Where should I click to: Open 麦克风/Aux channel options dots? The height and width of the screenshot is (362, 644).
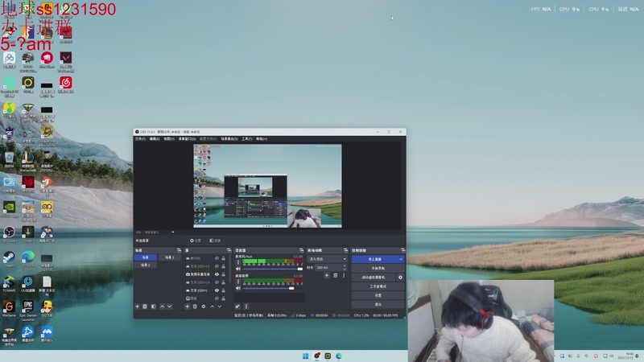point(237,263)
